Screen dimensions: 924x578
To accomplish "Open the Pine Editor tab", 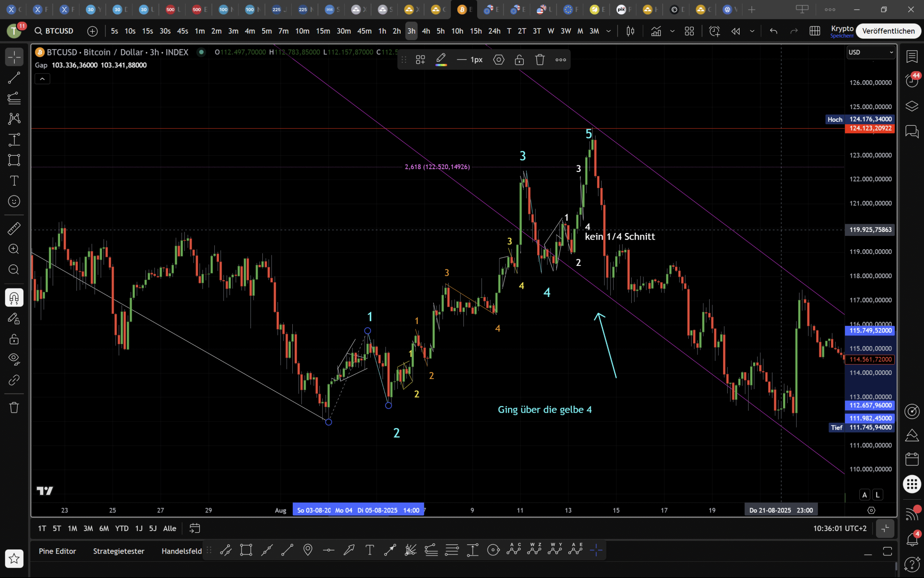I will point(57,551).
